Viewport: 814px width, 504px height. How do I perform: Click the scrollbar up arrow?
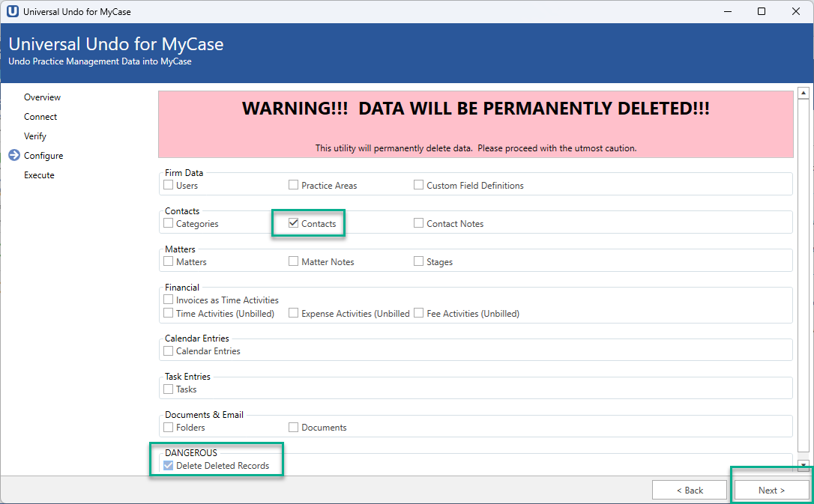[804, 93]
